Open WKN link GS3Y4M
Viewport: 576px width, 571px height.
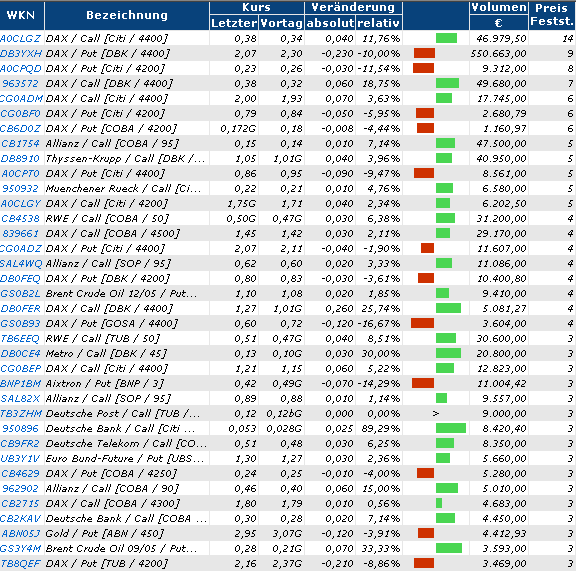click(21, 549)
